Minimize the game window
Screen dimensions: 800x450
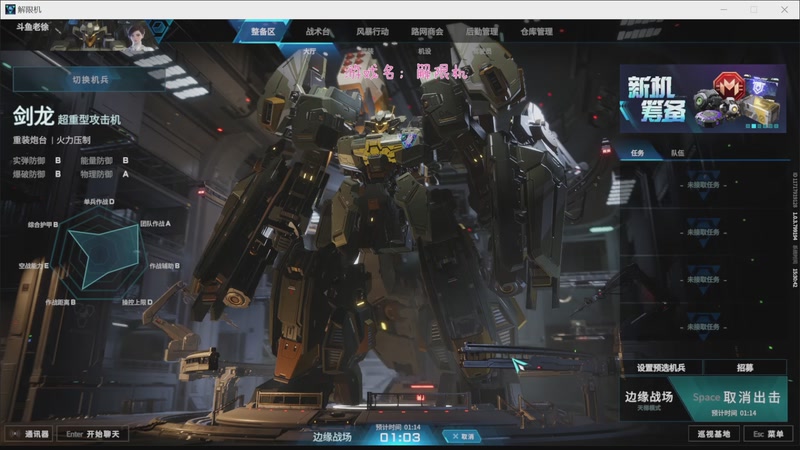723,9
